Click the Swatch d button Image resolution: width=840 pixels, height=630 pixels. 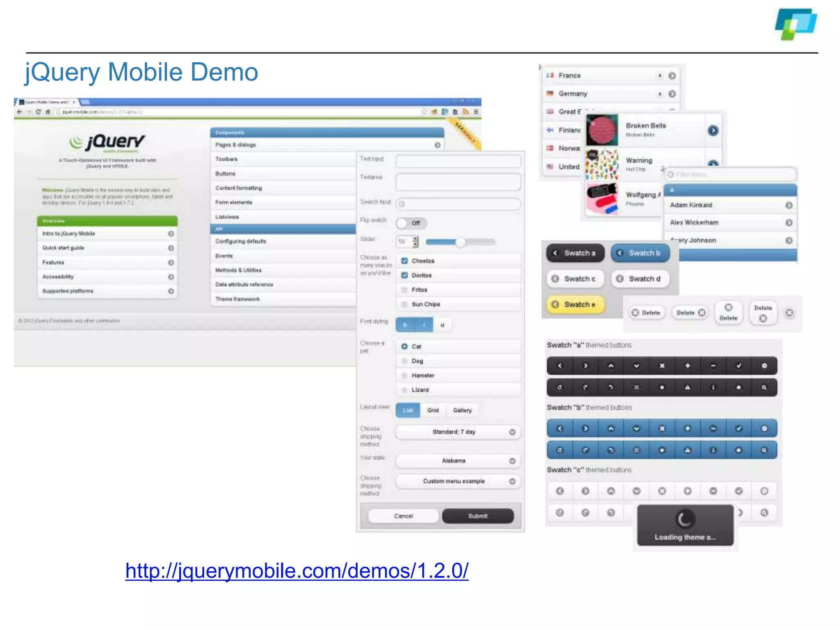pyautogui.click(x=640, y=278)
